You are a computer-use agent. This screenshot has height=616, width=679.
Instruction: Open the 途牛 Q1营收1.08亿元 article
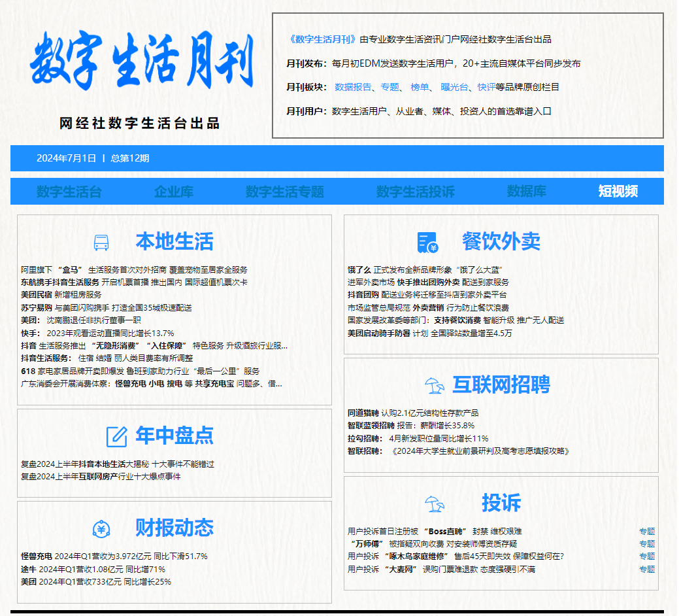pyautogui.click(x=93, y=570)
